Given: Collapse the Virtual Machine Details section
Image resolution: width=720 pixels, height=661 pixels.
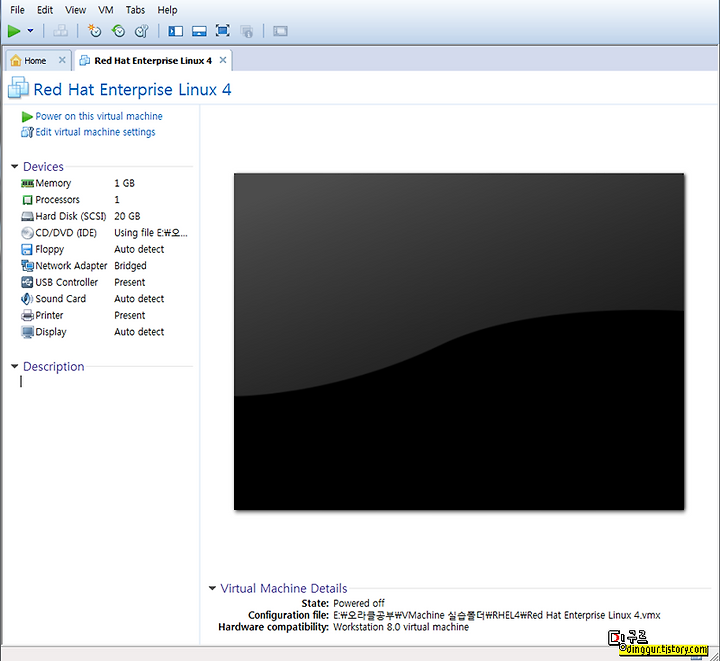Looking at the screenshot, I should point(212,588).
